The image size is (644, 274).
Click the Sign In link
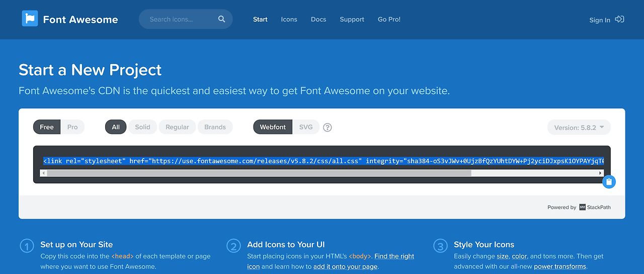tap(600, 20)
